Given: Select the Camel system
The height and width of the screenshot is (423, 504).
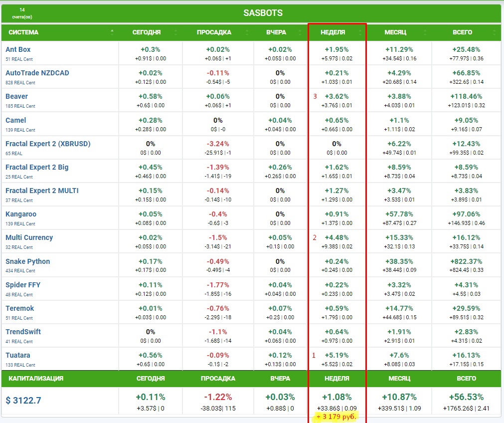Looking at the screenshot, I should pyautogui.click(x=15, y=120).
